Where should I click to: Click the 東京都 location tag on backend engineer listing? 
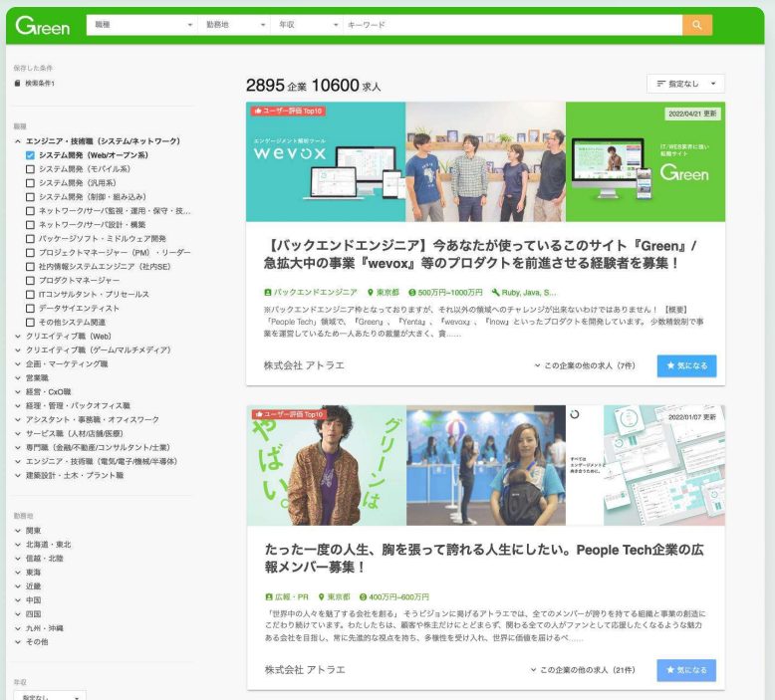384,293
